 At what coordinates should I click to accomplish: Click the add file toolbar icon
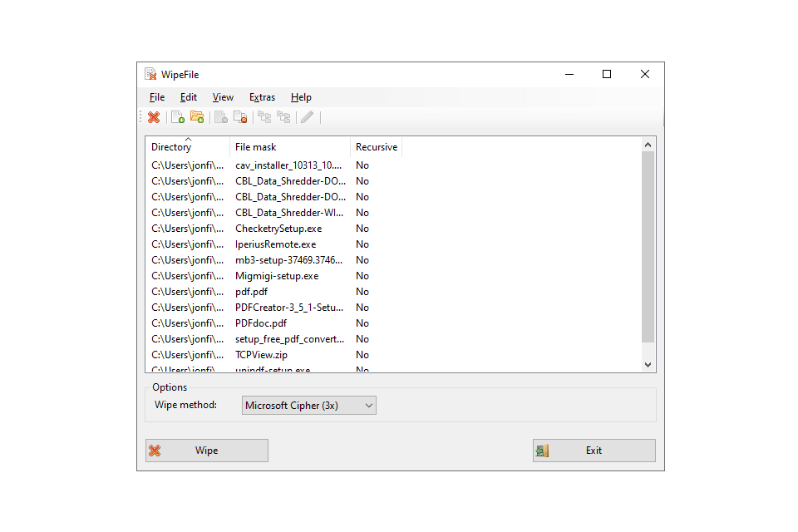click(x=177, y=117)
